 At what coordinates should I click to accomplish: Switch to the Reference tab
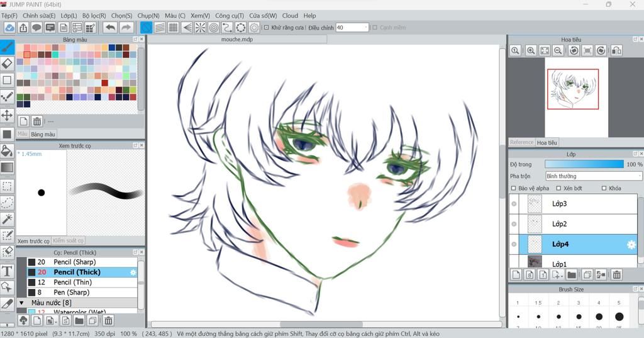pos(521,142)
